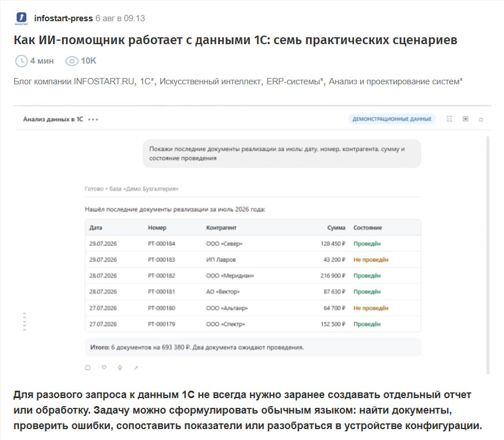The width and height of the screenshot is (504, 440).
Task: Click the Сумма column header
Action: point(336,228)
